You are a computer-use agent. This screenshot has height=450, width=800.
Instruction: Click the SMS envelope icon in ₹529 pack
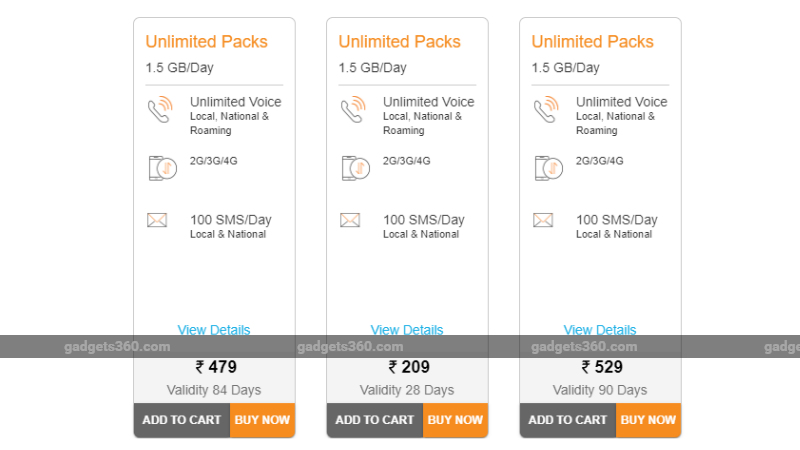(543, 220)
